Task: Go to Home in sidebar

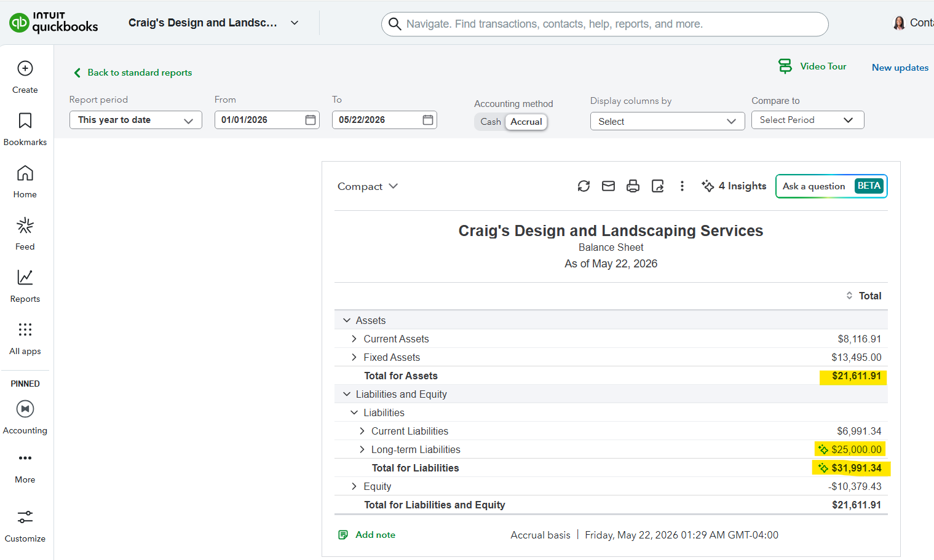Action: pos(25,181)
